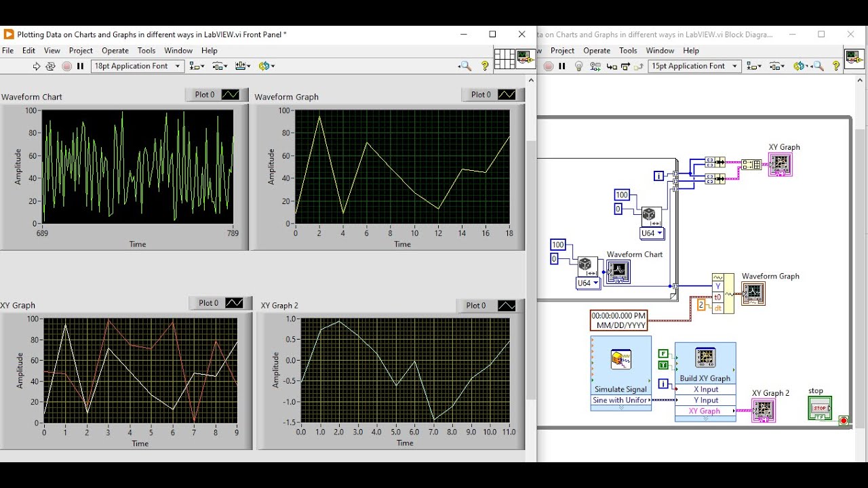Open the 15pt Application Font dropdown

point(694,66)
